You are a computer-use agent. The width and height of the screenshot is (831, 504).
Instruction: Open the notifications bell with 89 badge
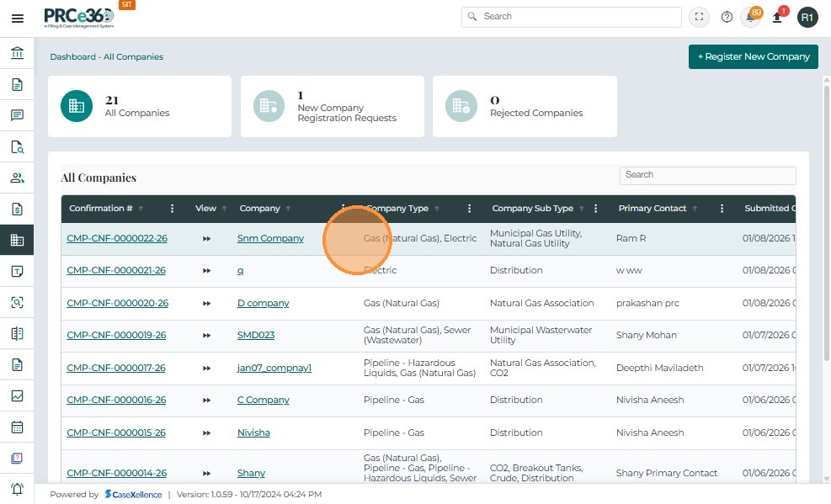[x=750, y=18]
